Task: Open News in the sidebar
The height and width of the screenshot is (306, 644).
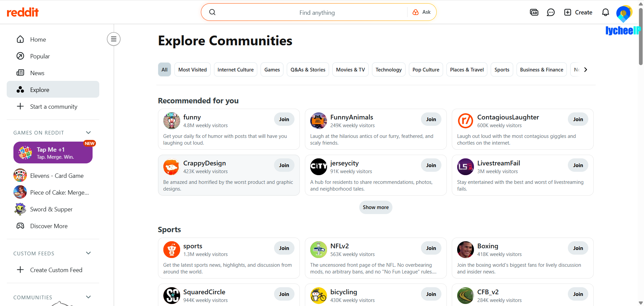Action: click(x=53, y=73)
